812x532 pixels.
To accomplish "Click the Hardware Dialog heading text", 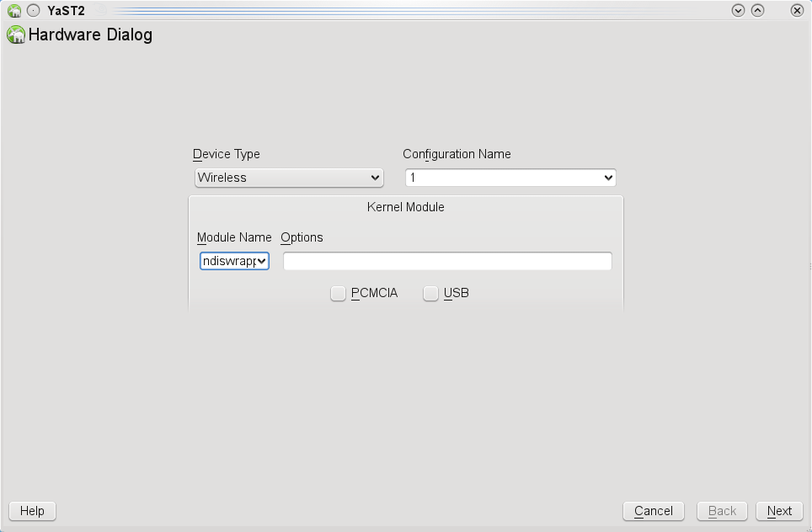I will click(90, 35).
